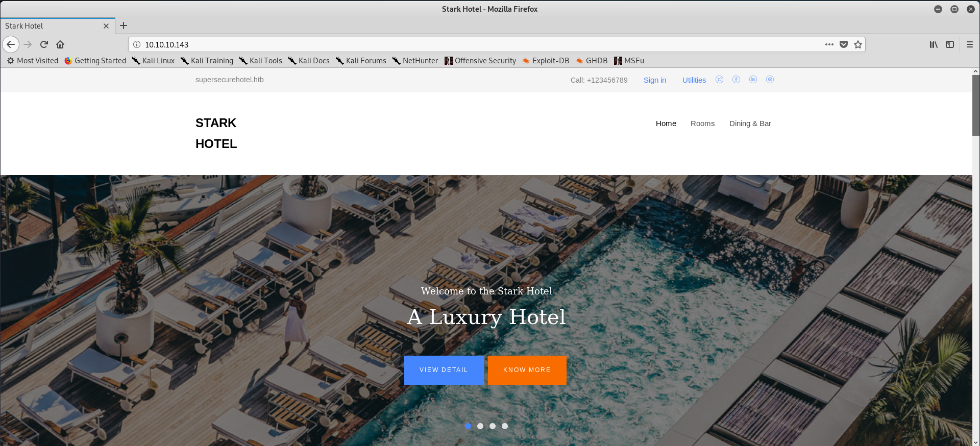The width and height of the screenshot is (980, 446).
Task: Open the Dribbble social icon
Action: [x=770, y=80]
